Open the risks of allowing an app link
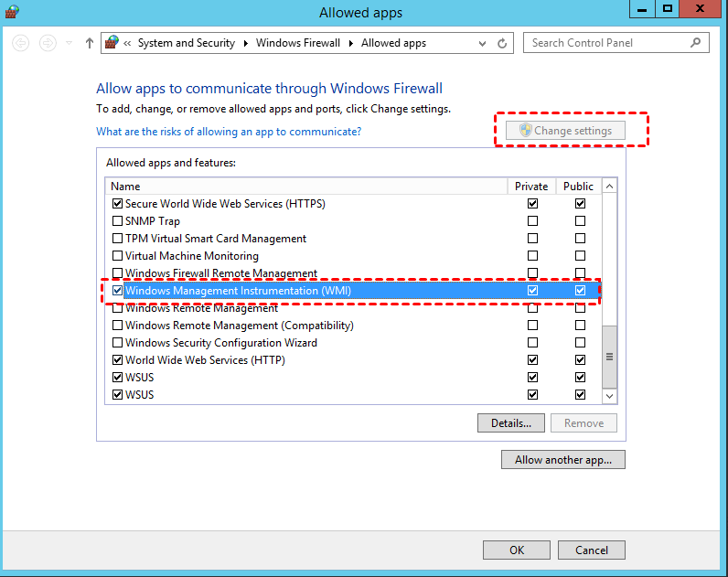 point(229,132)
